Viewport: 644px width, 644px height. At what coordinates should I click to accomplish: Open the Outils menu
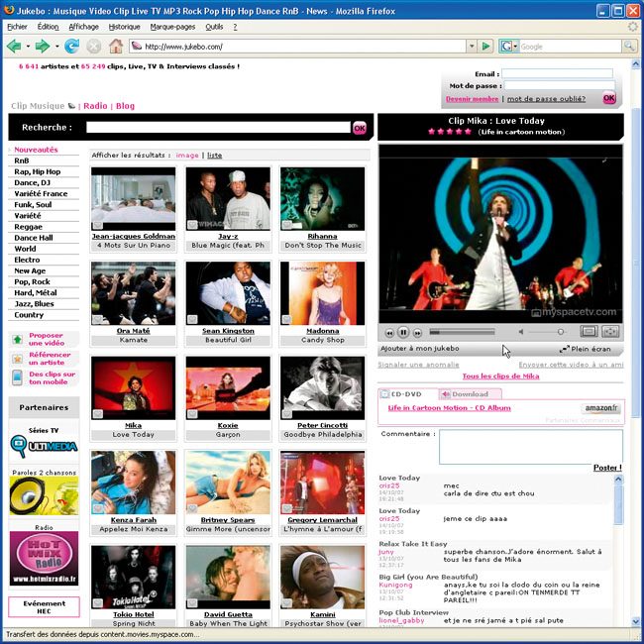click(x=214, y=27)
